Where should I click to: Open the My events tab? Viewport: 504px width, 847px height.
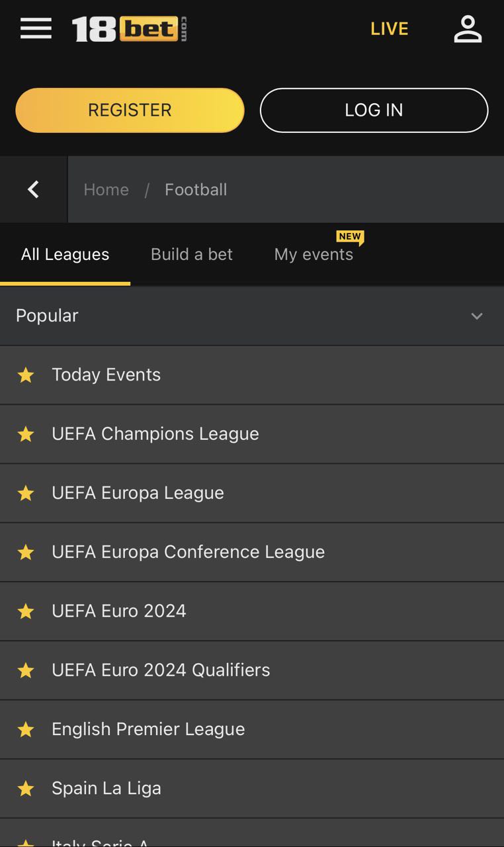click(314, 255)
